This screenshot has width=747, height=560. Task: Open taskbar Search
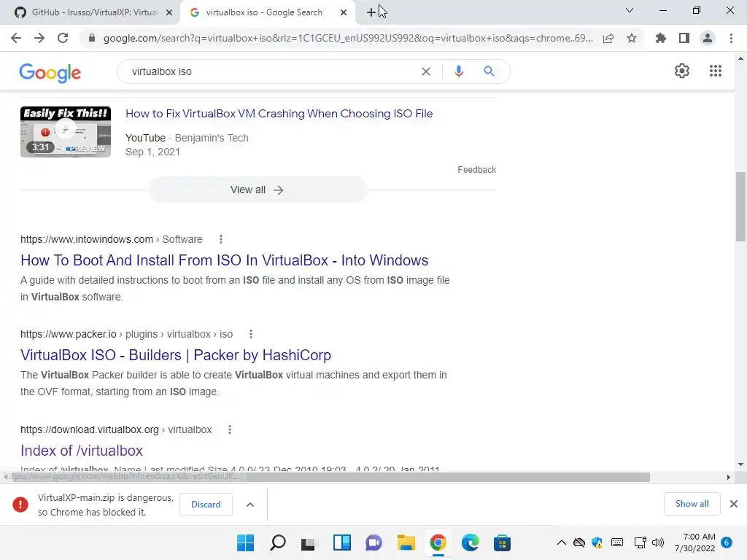tap(278, 542)
